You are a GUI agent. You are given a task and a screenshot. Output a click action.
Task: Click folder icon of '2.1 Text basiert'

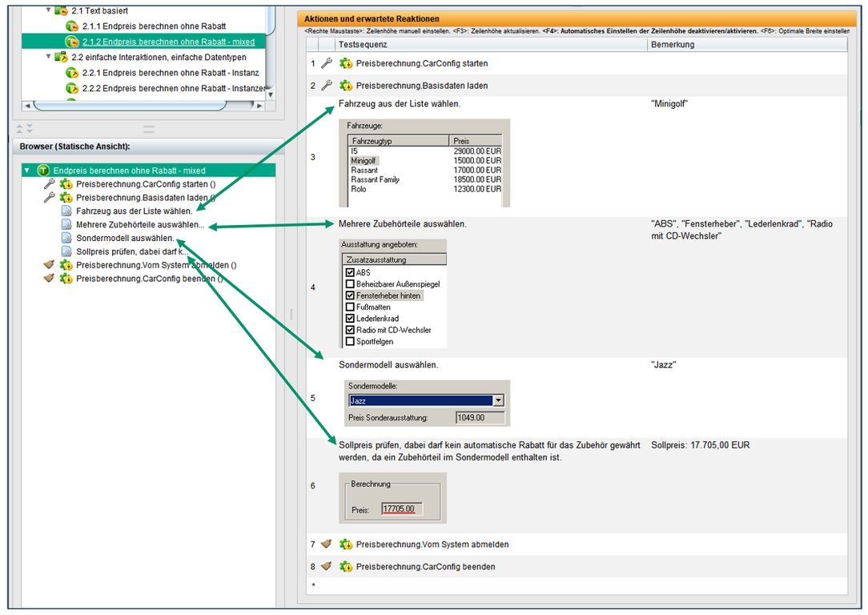(x=61, y=10)
